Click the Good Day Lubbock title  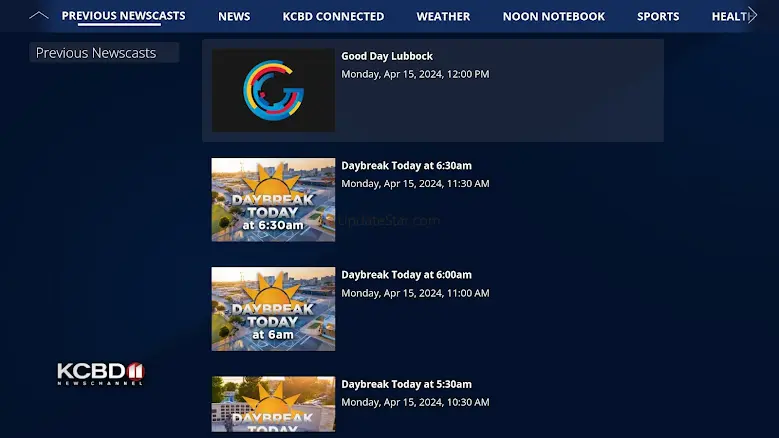(x=387, y=56)
